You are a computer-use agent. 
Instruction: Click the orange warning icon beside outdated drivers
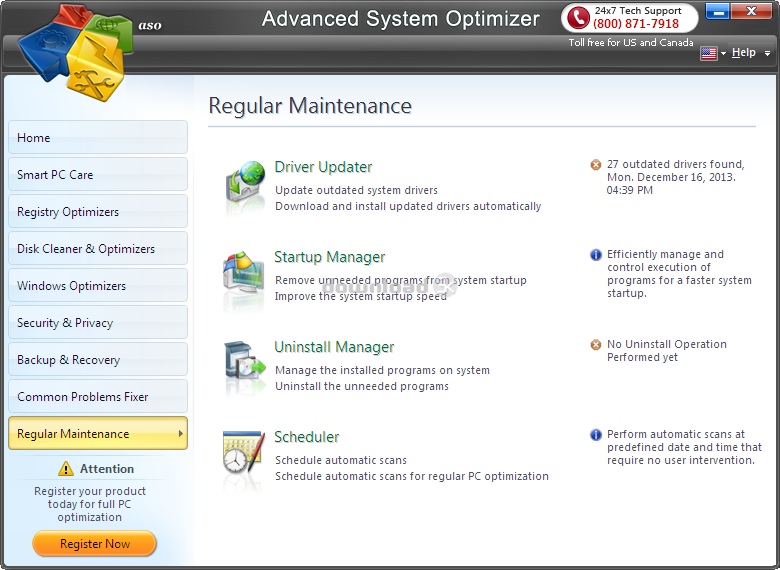tap(595, 165)
